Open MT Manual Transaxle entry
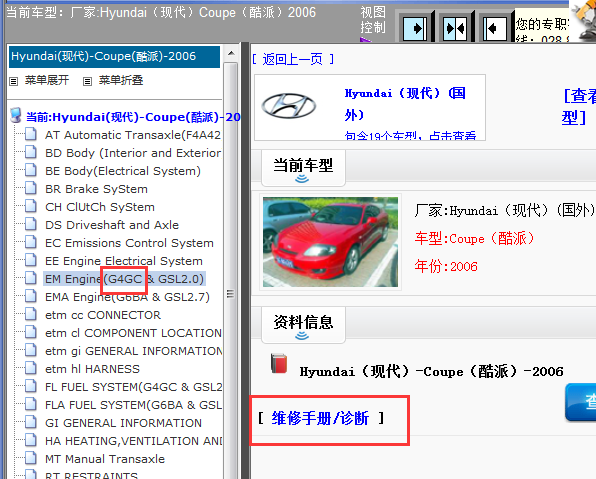596x479 pixels. 105,459
